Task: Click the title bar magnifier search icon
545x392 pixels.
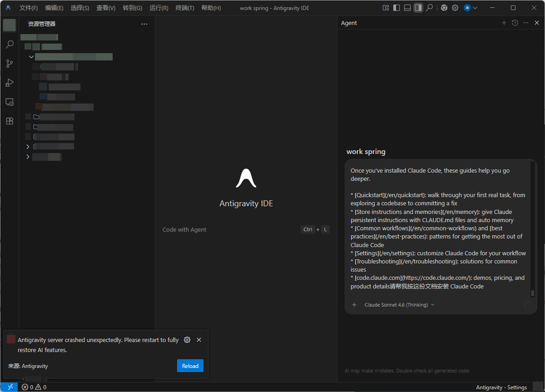Action: coord(429,8)
